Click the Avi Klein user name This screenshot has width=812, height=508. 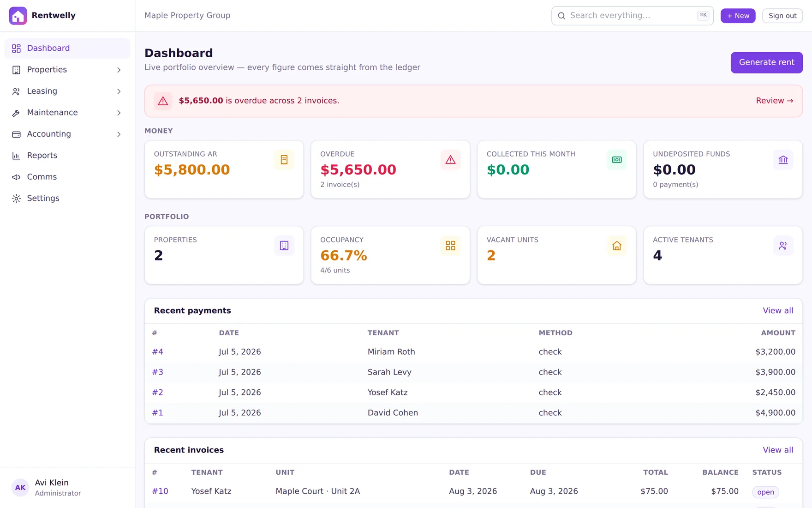52,483
